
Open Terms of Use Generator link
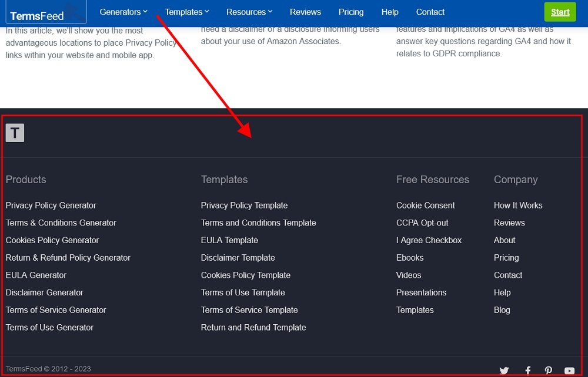[x=49, y=327]
